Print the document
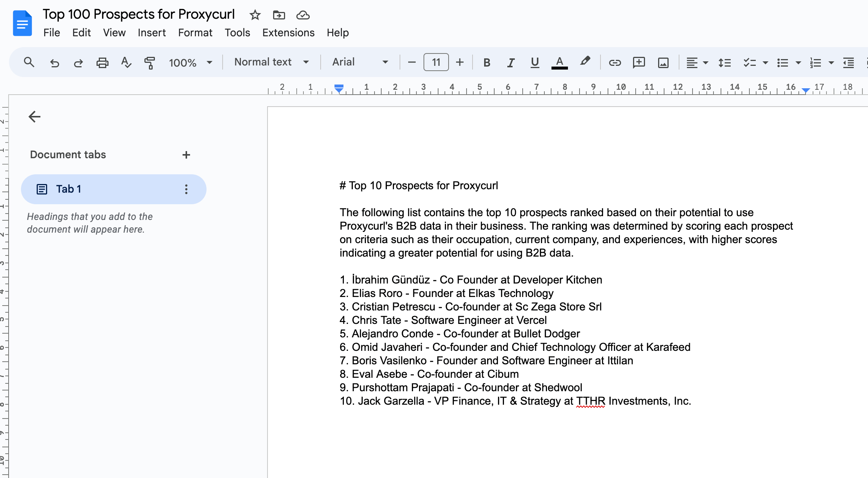Screen dimensions: 868x478 click(x=102, y=62)
